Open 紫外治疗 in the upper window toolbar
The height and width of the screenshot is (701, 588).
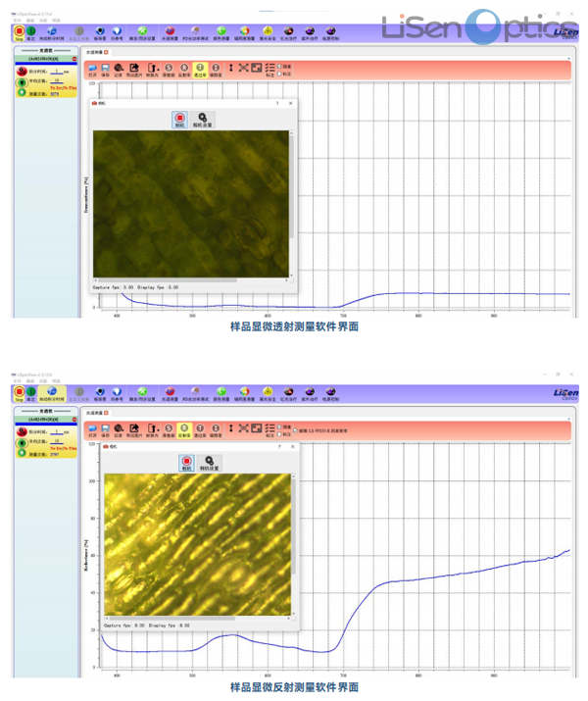310,33
